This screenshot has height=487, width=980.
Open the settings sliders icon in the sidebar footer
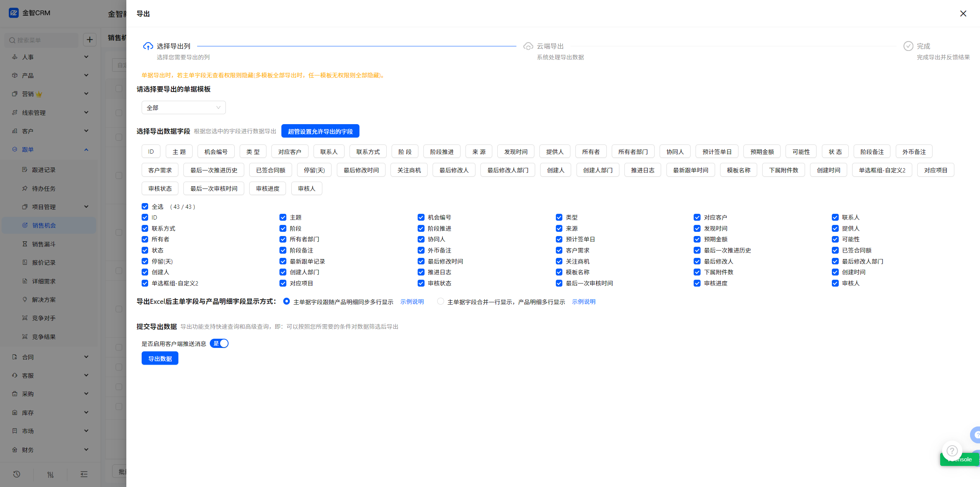[50, 474]
